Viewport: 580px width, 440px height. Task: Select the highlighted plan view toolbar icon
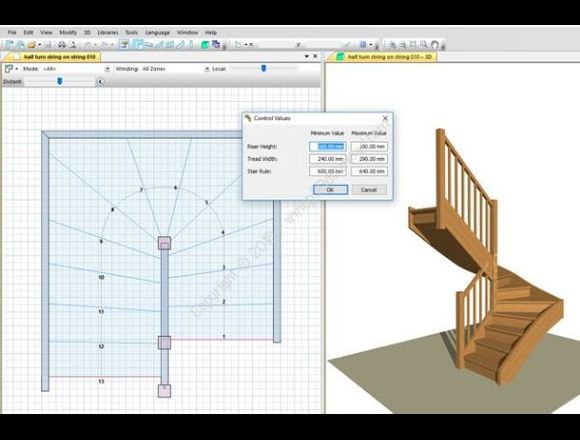(138, 45)
